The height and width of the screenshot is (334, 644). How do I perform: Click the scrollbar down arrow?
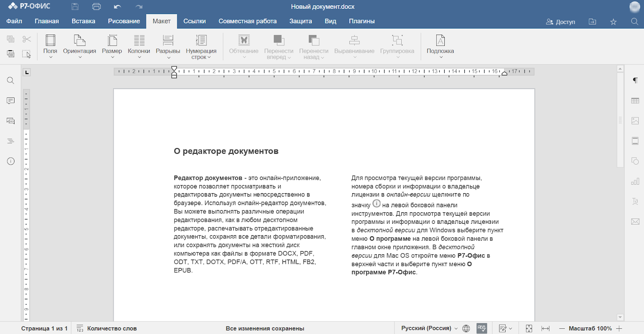[x=620, y=318]
